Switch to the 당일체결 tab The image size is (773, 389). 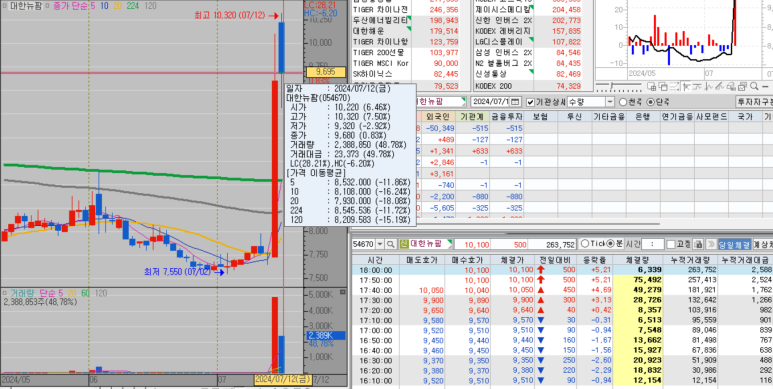734,245
